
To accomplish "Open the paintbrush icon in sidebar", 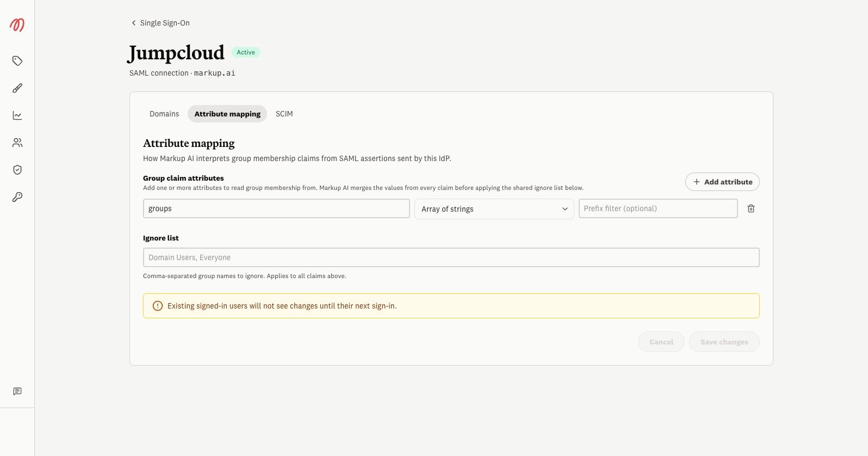I will coord(17,88).
